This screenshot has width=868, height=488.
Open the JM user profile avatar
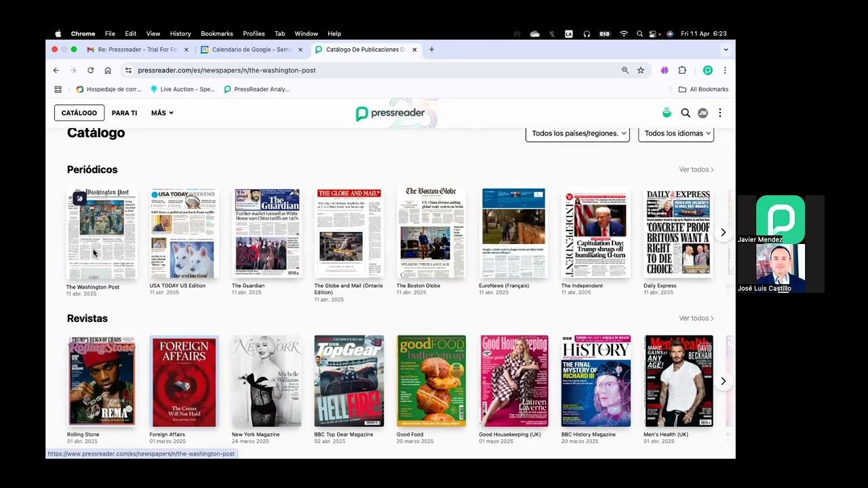point(703,113)
